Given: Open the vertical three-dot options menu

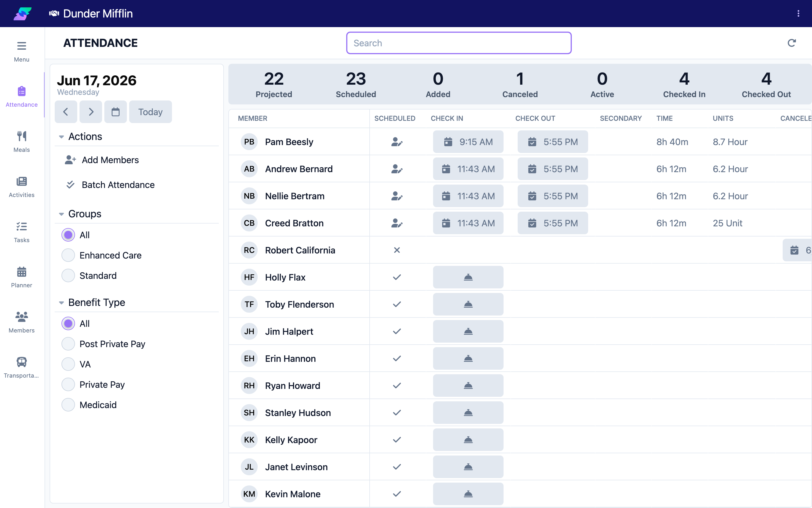Looking at the screenshot, I should pos(798,14).
